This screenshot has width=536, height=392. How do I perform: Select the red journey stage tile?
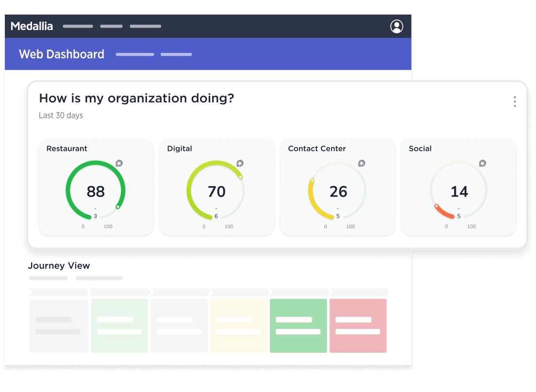tap(358, 326)
